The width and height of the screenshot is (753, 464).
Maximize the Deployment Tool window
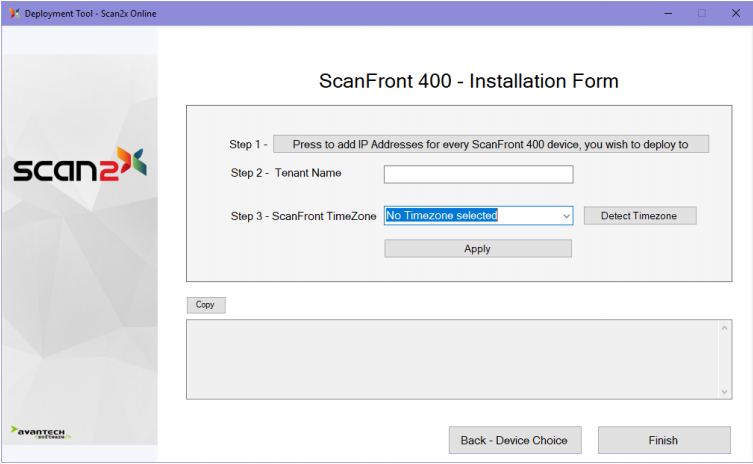pos(702,13)
